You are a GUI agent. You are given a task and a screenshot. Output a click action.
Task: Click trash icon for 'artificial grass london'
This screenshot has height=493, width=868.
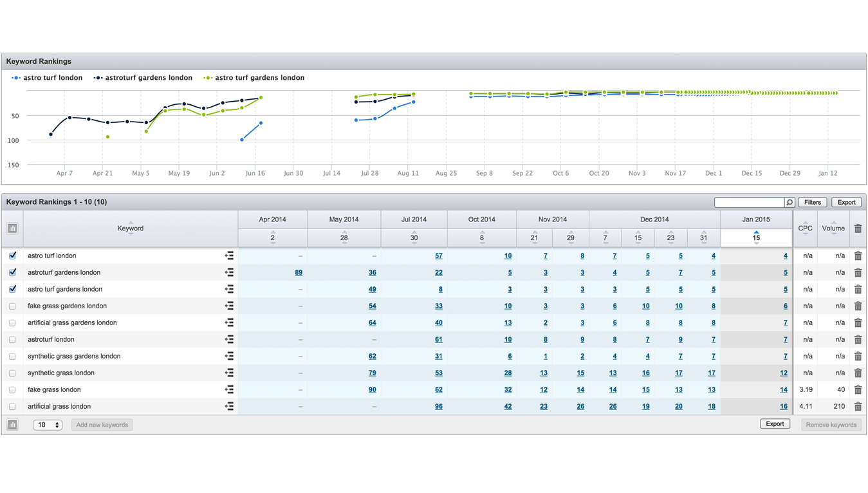click(x=858, y=407)
